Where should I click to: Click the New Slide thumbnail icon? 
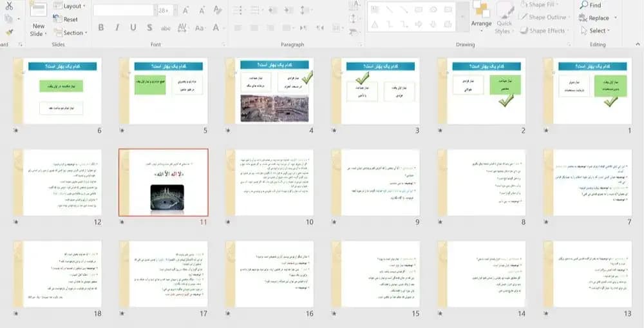(38, 9)
